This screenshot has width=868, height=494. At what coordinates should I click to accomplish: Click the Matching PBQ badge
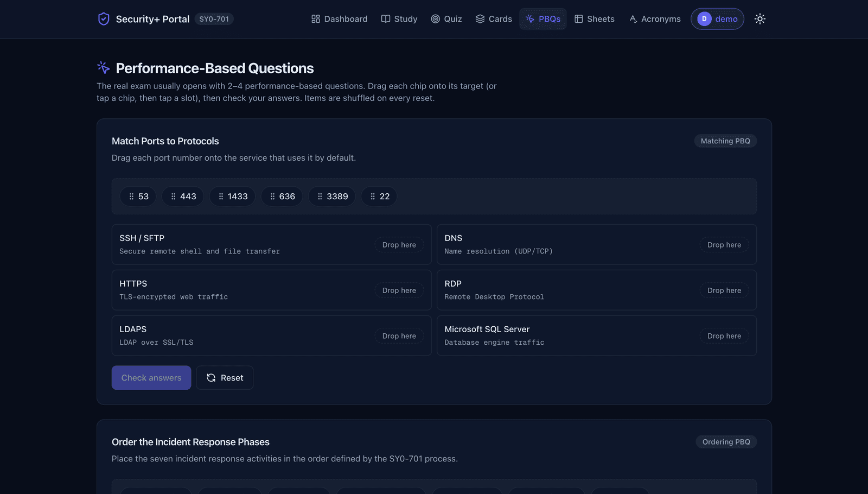point(725,141)
